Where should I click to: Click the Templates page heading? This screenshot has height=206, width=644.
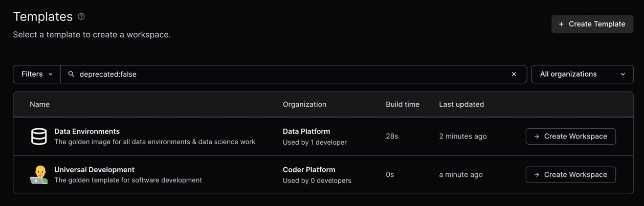pos(43,16)
